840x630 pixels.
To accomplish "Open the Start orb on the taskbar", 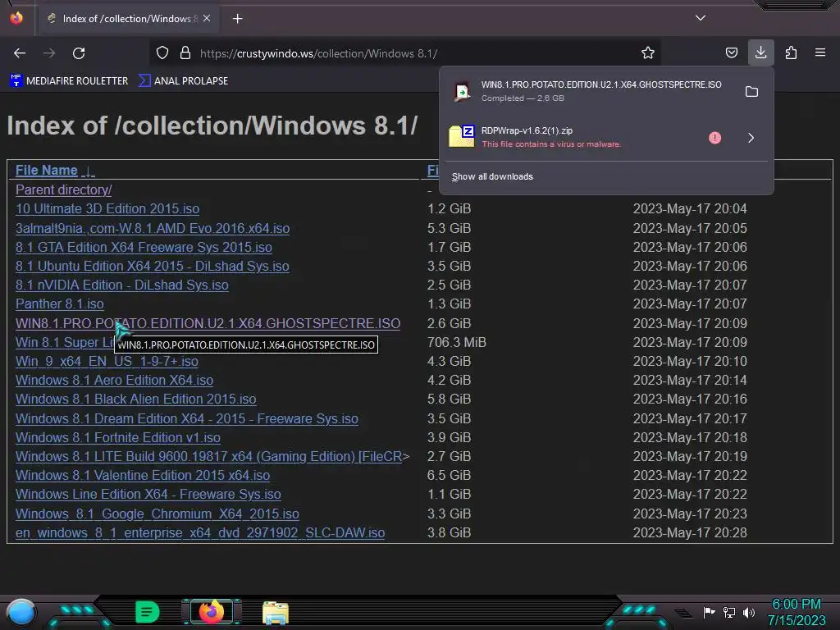I will point(21,612).
